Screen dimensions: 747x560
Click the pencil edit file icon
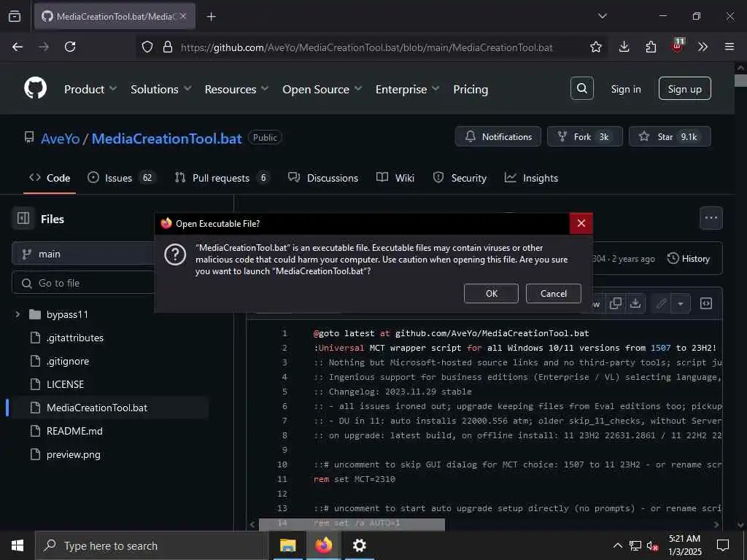click(x=661, y=303)
